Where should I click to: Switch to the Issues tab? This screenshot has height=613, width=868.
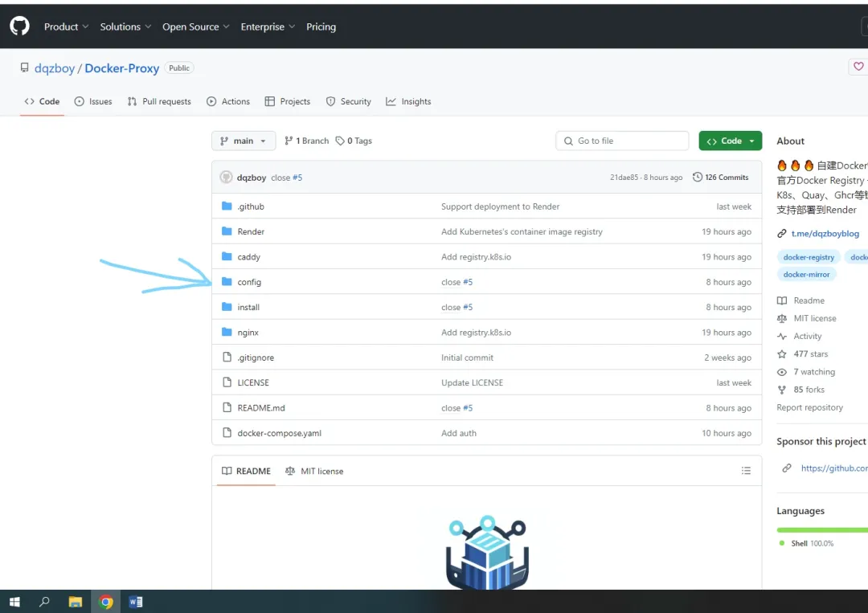[93, 101]
